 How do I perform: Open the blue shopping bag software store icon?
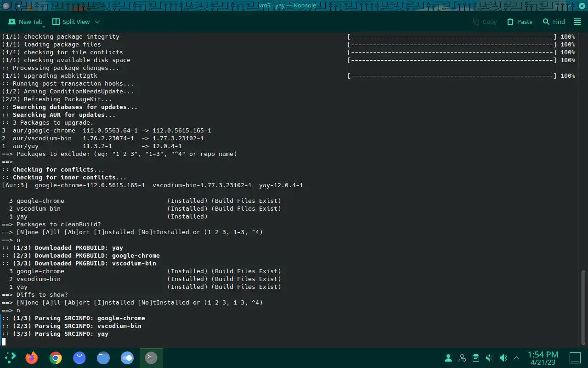[79, 357]
